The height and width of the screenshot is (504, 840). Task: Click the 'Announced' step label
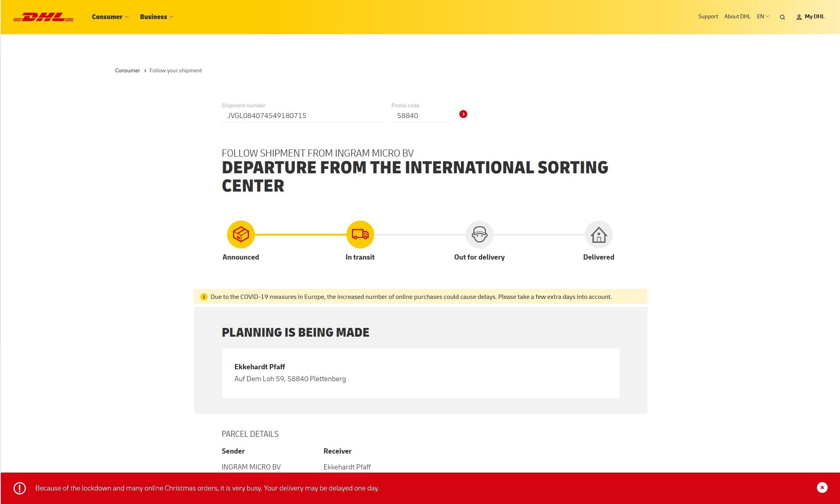[241, 257]
